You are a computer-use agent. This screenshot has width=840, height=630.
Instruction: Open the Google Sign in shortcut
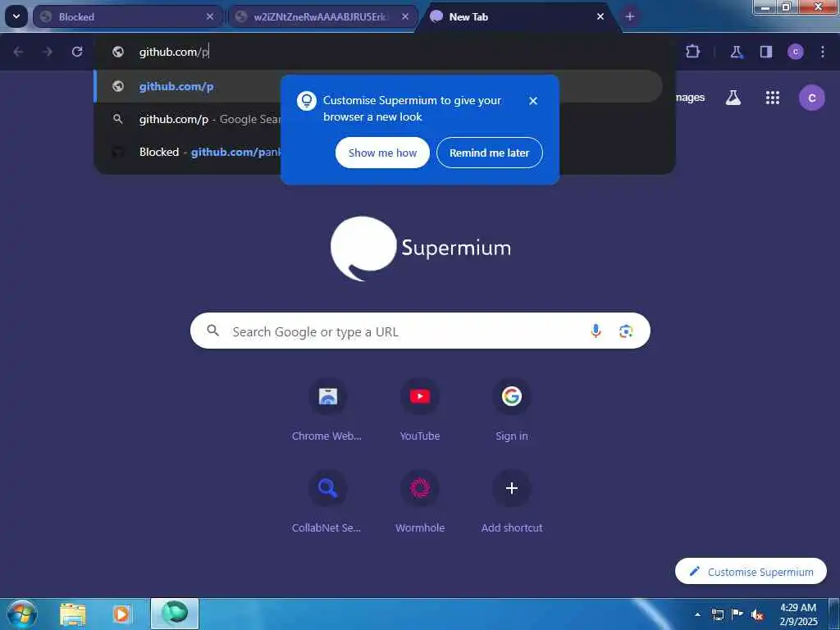point(512,410)
